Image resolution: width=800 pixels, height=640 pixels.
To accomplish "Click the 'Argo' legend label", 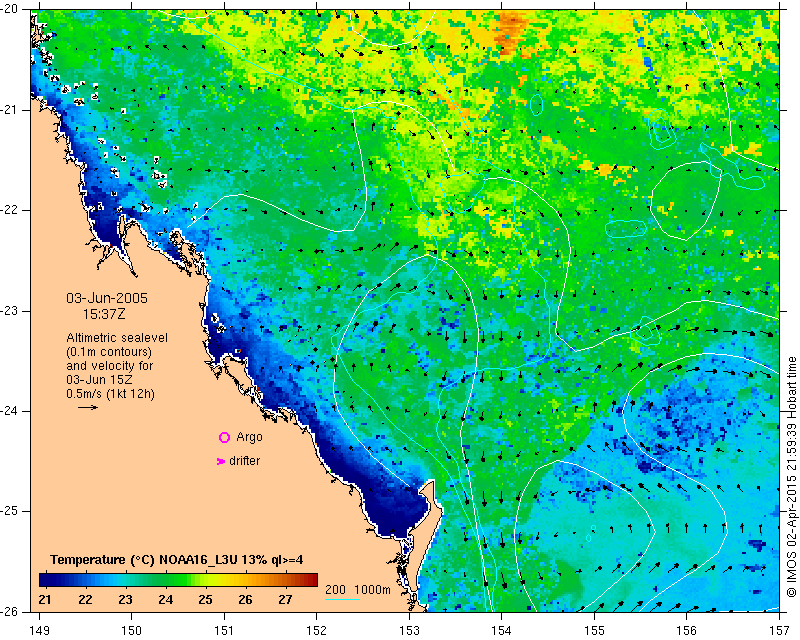I will point(249,437).
